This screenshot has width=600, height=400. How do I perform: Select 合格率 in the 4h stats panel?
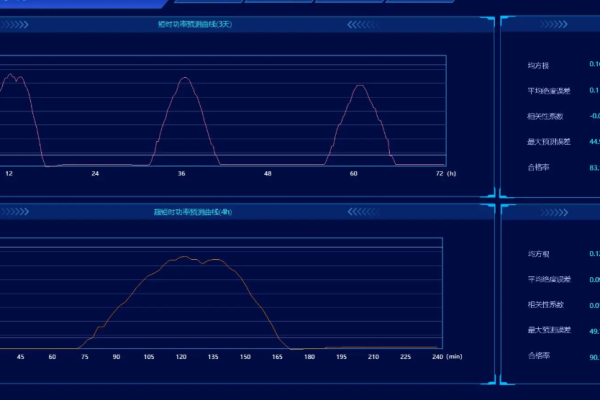(539, 356)
